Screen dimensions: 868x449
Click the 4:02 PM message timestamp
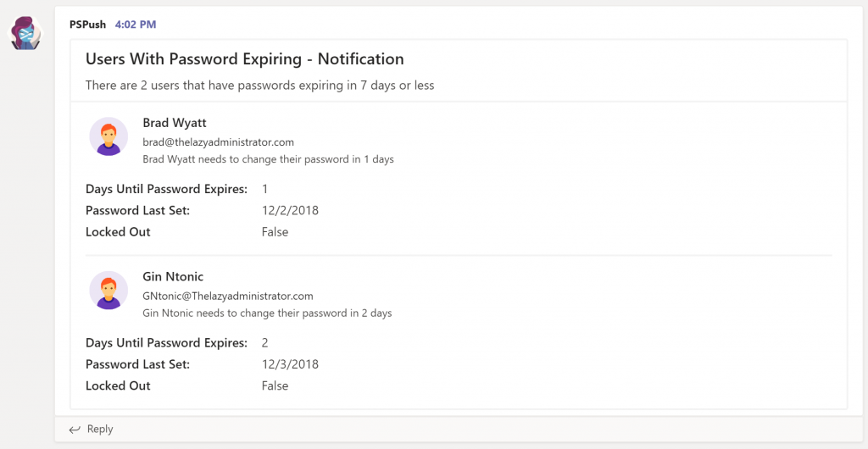click(x=136, y=25)
